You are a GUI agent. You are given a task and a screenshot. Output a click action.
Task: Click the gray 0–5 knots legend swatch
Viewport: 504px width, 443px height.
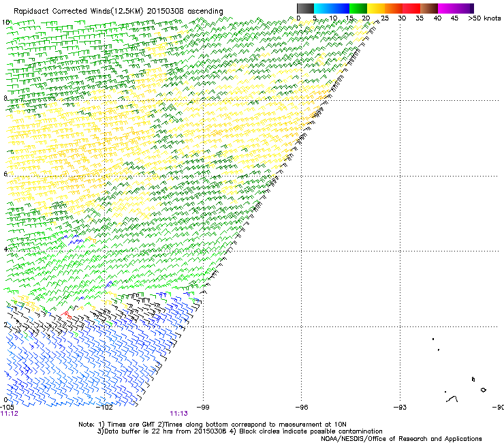click(x=305, y=8)
